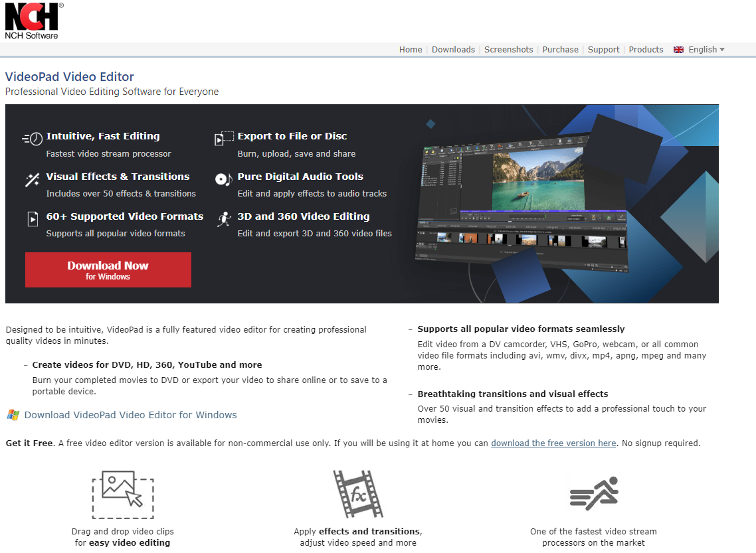Image resolution: width=756 pixels, height=553 pixels.
Task: Click the Windows flag icon beside download link
Action: pos(13,415)
